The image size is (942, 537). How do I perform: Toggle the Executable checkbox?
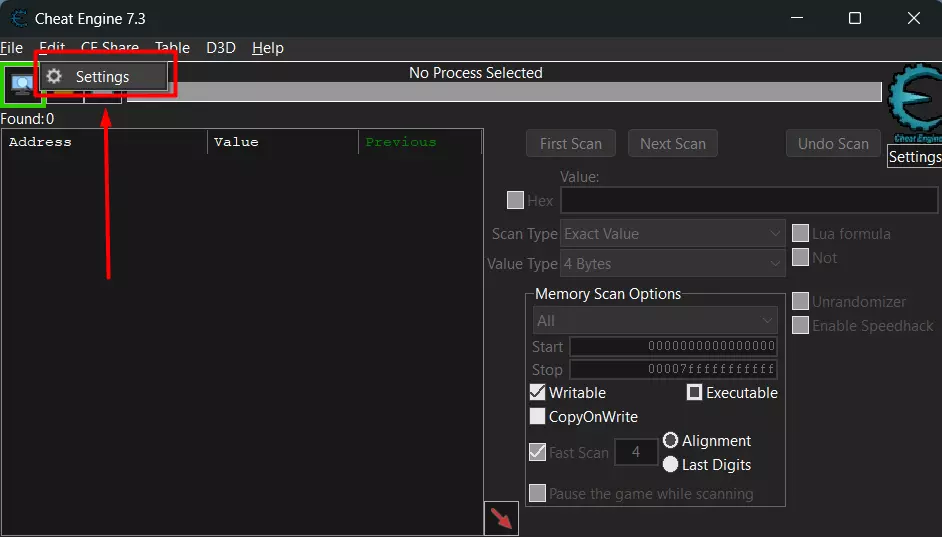pos(694,392)
